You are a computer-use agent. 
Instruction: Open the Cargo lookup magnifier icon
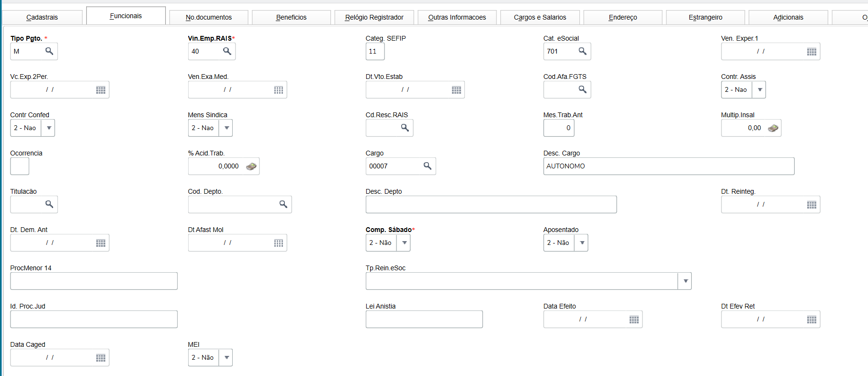[x=428, y=166]
